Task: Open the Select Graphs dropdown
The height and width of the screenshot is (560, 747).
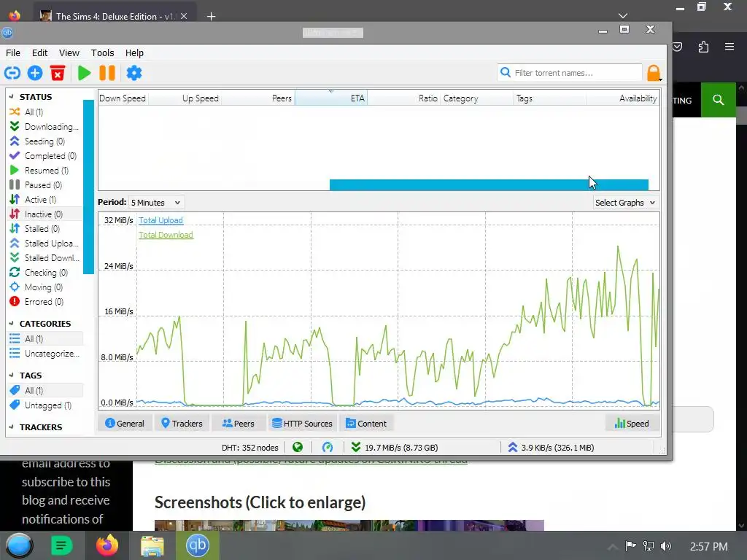Action: tap(625, 203)
